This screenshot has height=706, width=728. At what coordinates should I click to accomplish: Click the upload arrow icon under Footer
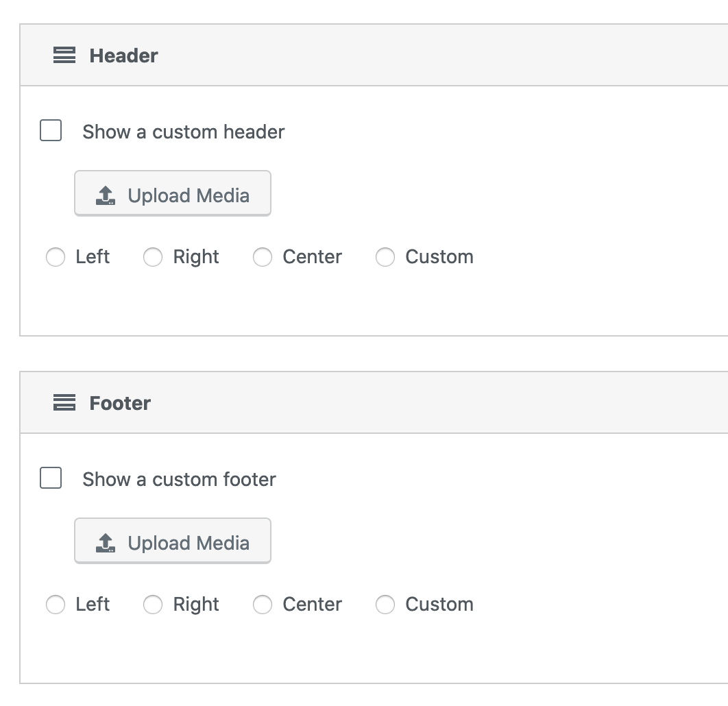click(105, 544)
